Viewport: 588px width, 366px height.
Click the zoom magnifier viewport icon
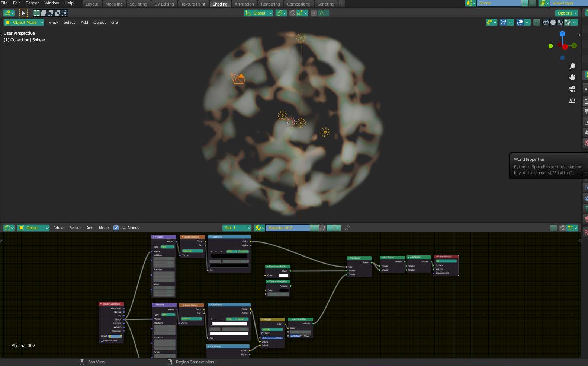(x=572, y=66)
